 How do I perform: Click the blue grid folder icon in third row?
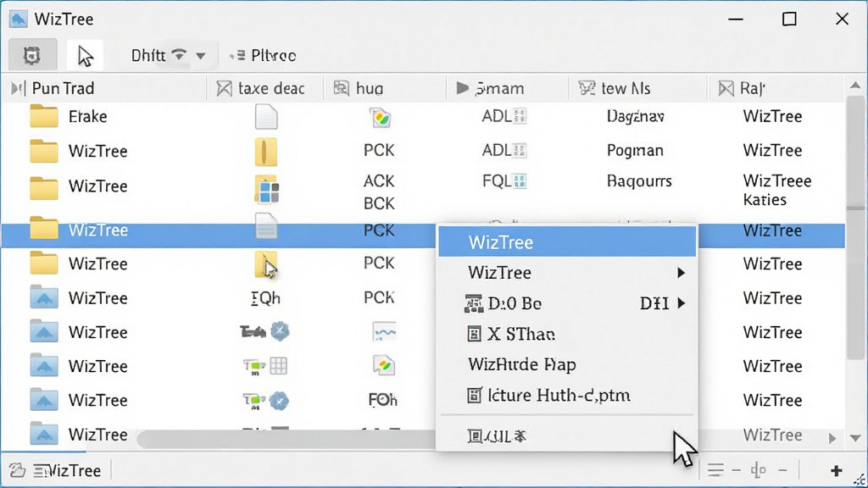(x=267, y=191)
